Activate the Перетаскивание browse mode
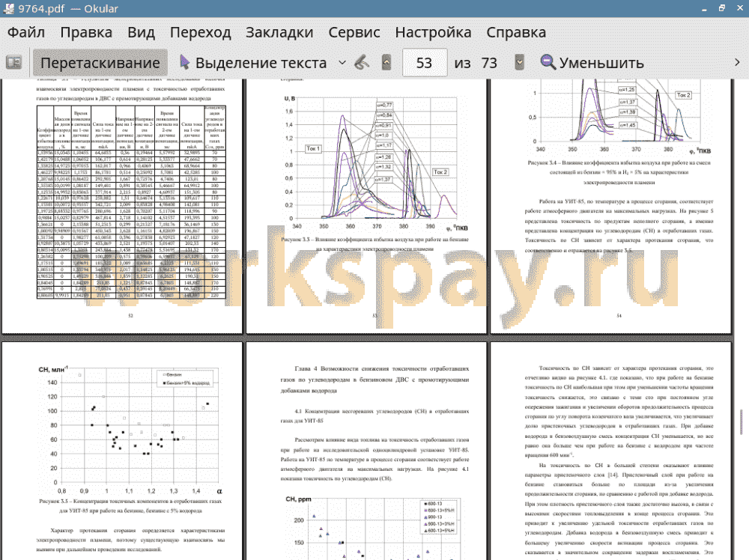The height and width of the screenshot is (560, 749). point(100,63)
